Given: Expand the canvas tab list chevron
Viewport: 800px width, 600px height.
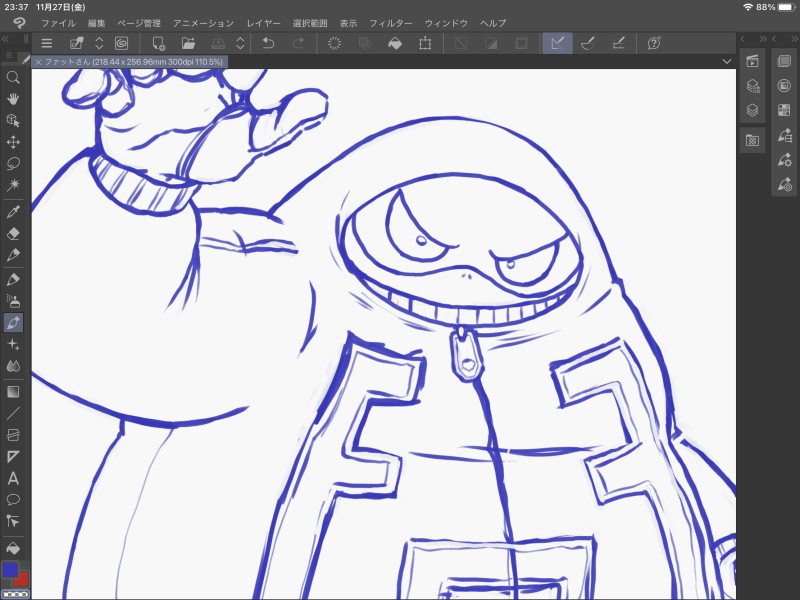Looking at the screenshot, I should pos(726,62).
